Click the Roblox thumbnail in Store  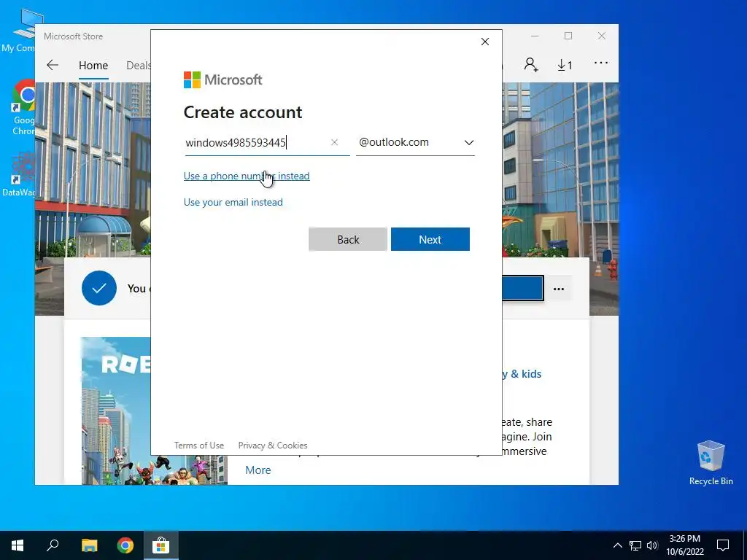[x=116, y=411]
